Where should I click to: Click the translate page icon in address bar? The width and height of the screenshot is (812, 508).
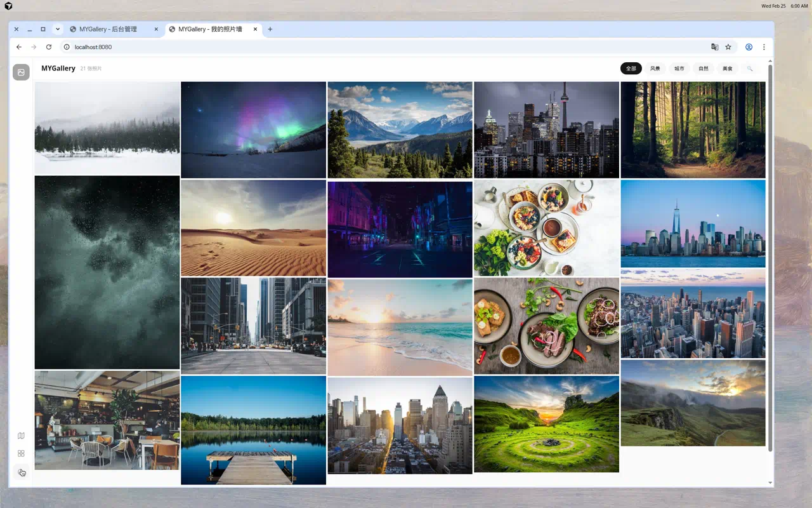click(715, 47)
